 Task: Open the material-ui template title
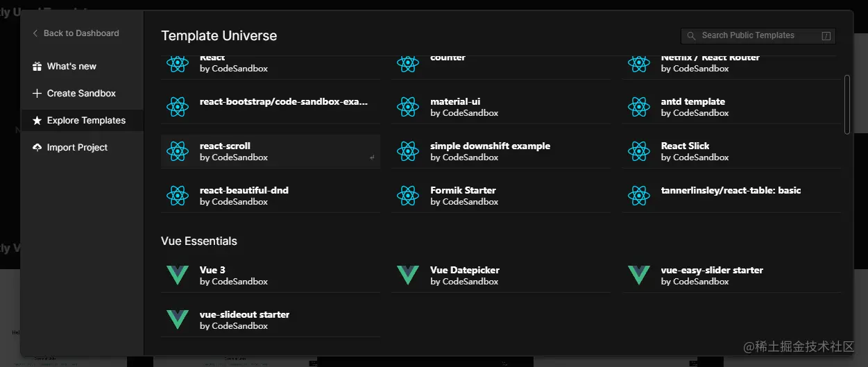point(455,101)
